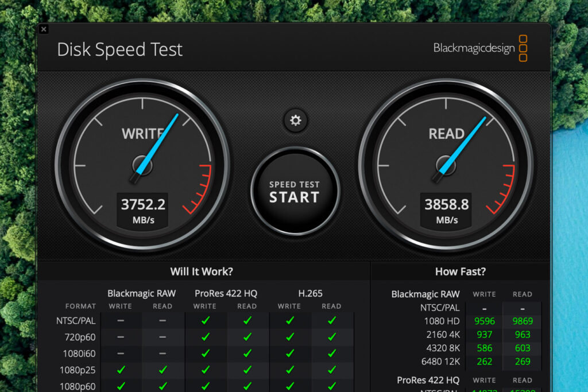Click the write speed value 3752.2
The image size is (588, 392).
143,205
